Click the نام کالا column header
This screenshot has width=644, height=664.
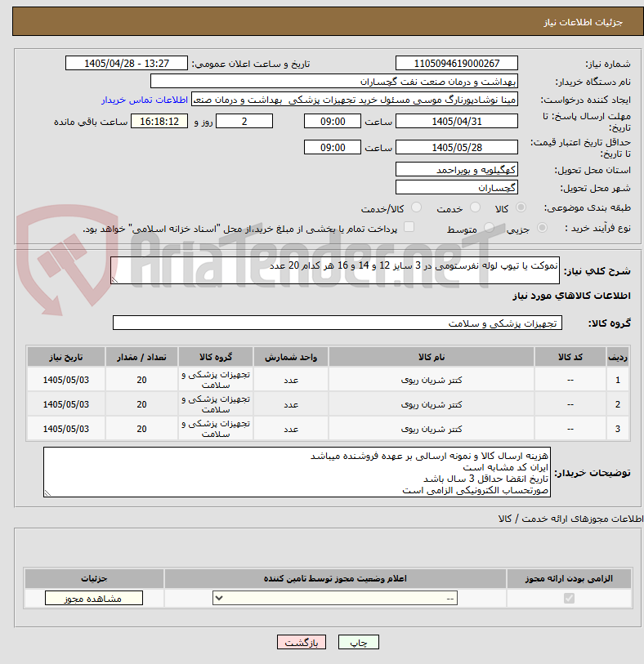tap(432, 357)
